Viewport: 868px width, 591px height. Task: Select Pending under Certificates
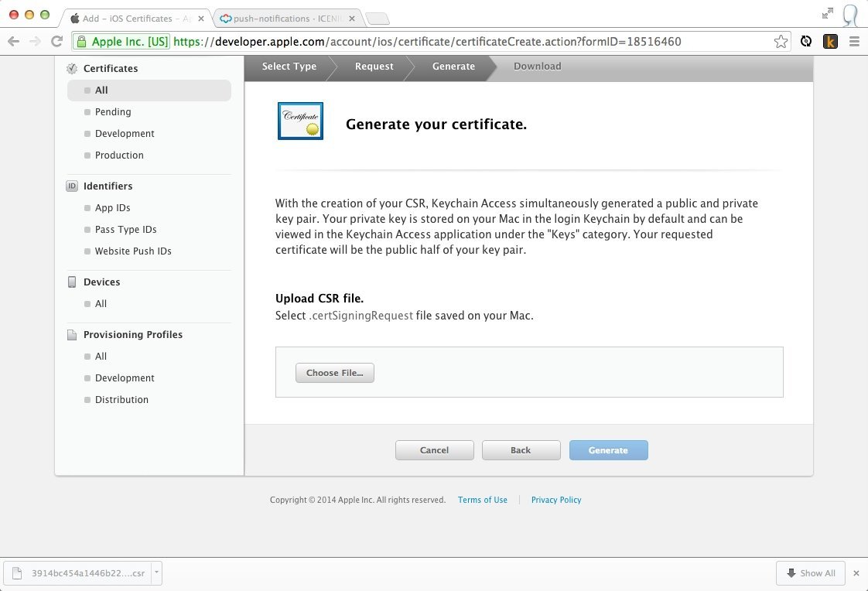(113, 112)
